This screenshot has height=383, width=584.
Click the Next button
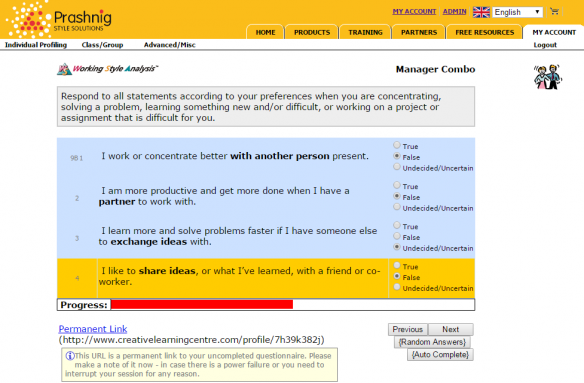pyautogui.click(x=450, y=329)
